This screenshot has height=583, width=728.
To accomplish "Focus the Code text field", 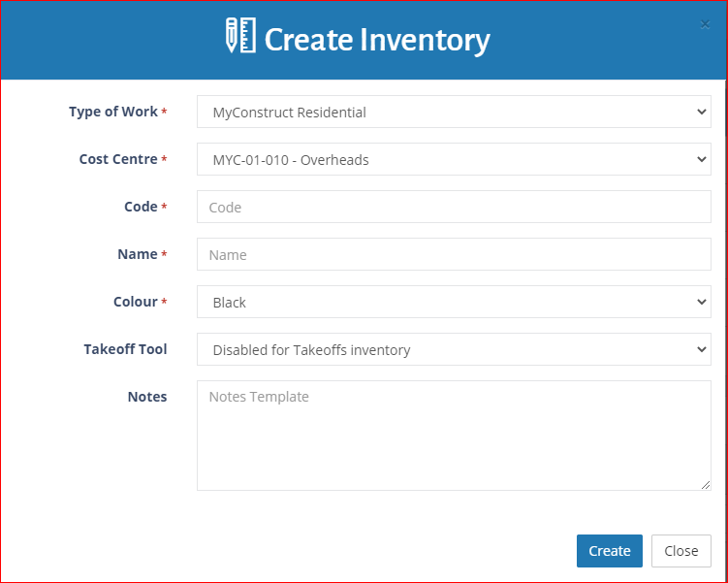I will pyautogui.click(x=454, y=207).
